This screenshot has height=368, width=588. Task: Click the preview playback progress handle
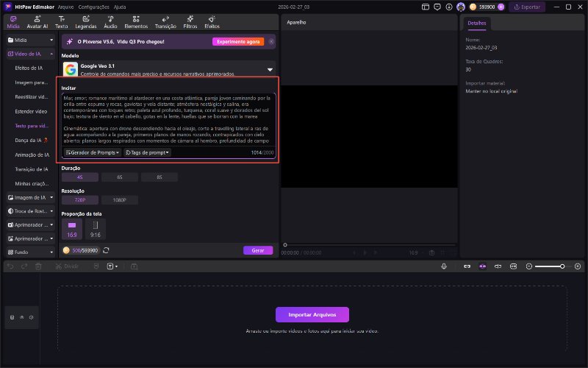285,245
